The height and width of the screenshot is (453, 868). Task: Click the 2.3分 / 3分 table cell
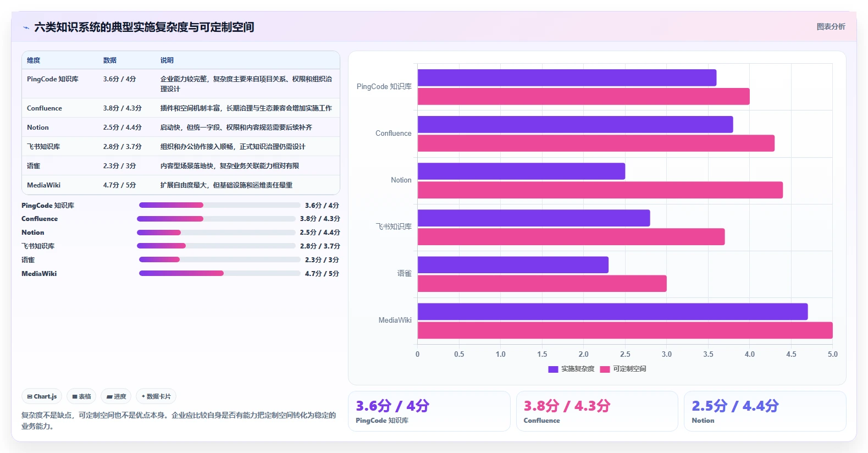[x=119, y=166]
